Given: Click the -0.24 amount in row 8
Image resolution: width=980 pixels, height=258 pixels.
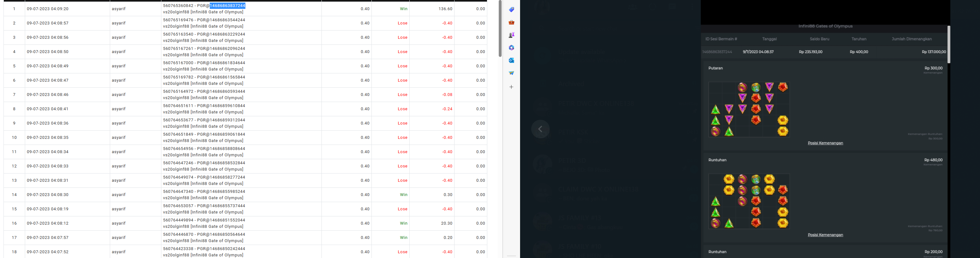Looking at the screenshot, I should 447,109.
